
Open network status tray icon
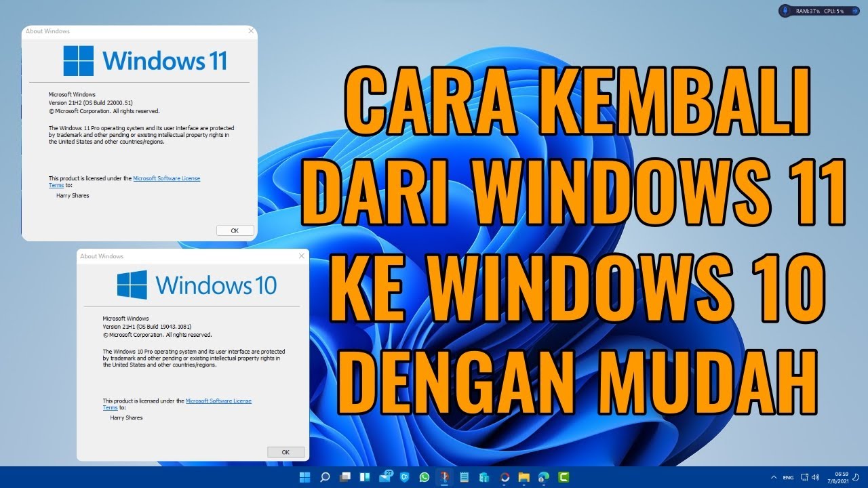(805, 477)
